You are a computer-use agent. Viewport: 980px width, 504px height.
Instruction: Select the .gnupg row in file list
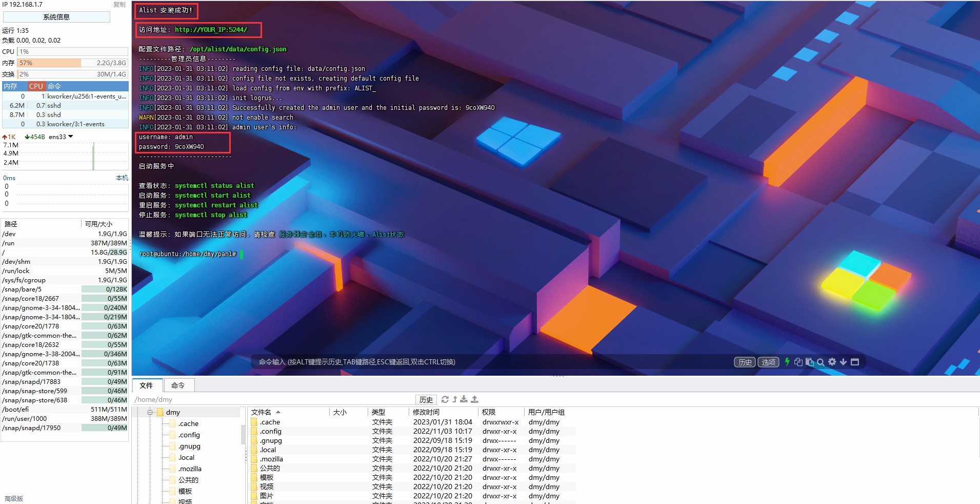412,440
